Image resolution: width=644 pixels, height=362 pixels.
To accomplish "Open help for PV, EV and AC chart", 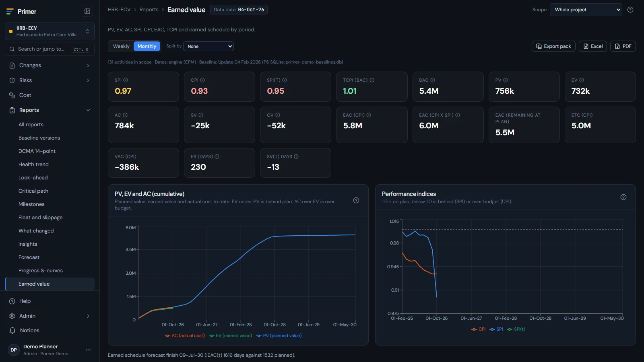I will [356, 200].
